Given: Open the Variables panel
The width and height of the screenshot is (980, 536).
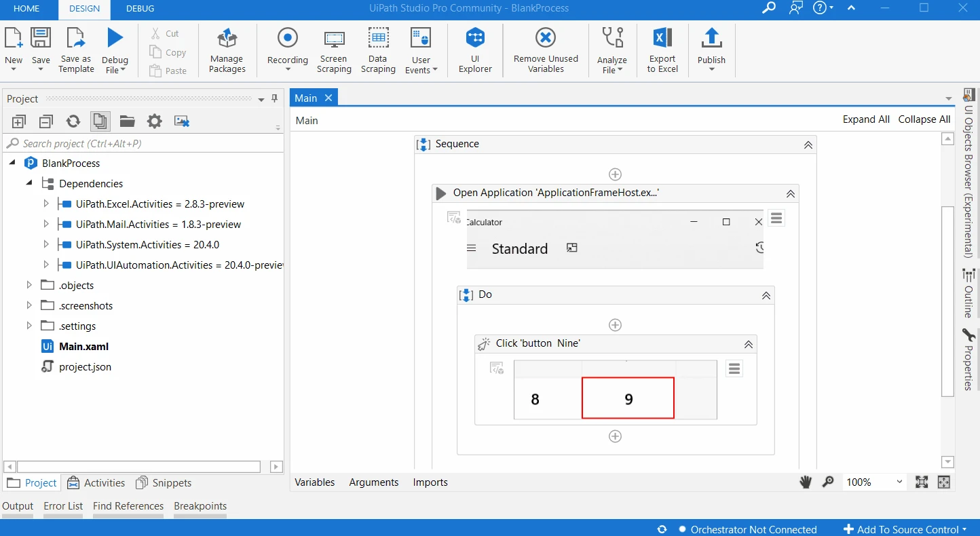Looking at the screenshot, I should click(x=315, y=482).
